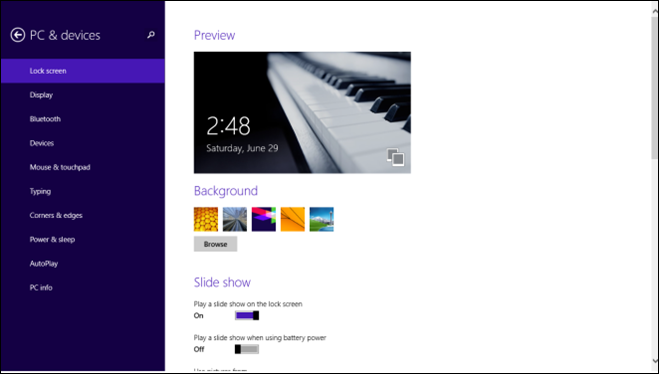Go to the Devices section
The image size is (659, 374).
click(x=83, y=143)
